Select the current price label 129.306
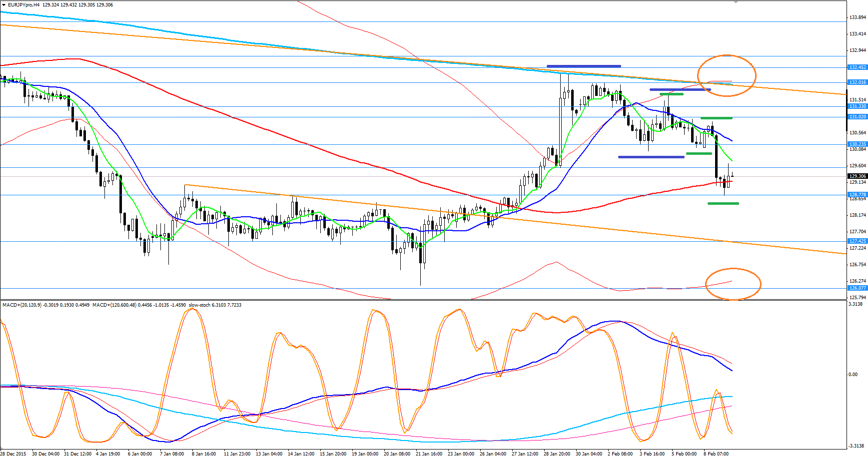868x458 pixels. [x=858, y=176]
